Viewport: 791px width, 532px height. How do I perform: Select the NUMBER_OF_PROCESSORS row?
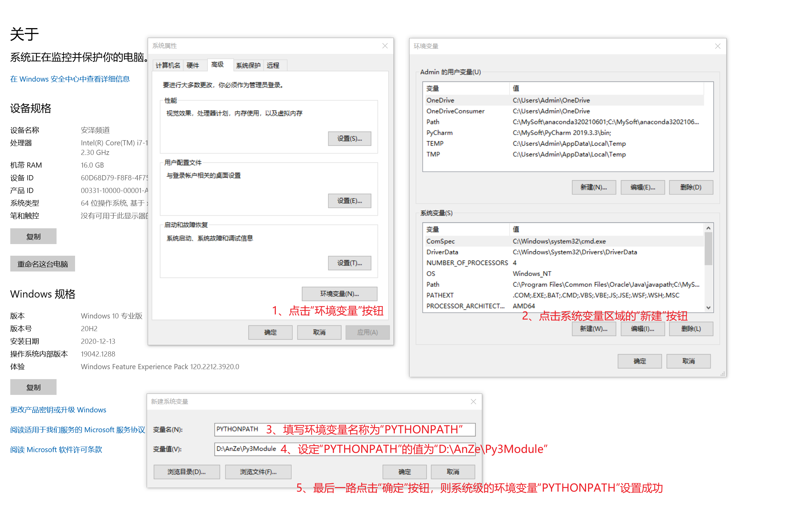click(x=564, y=263)
